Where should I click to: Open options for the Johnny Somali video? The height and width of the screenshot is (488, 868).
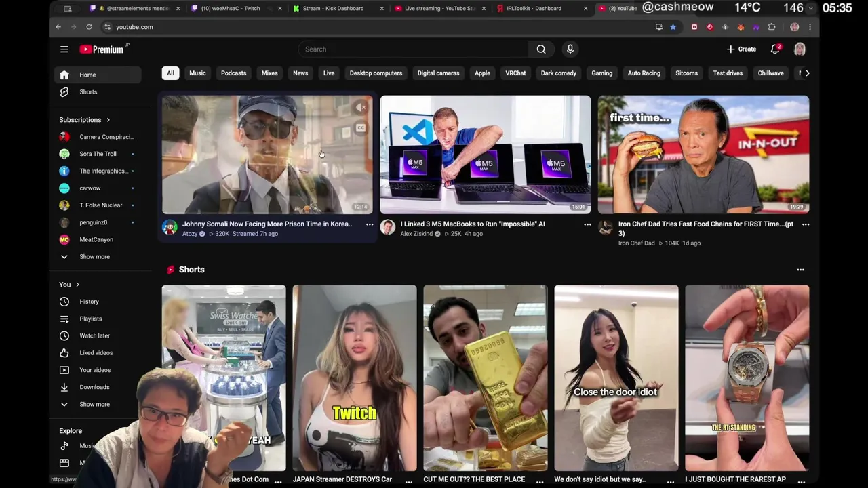[x=370, y=224]
